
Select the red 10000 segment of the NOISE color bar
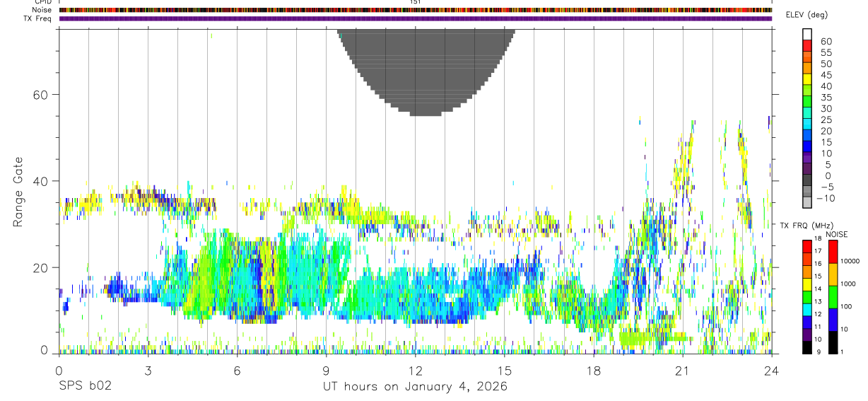pos(833,252)
